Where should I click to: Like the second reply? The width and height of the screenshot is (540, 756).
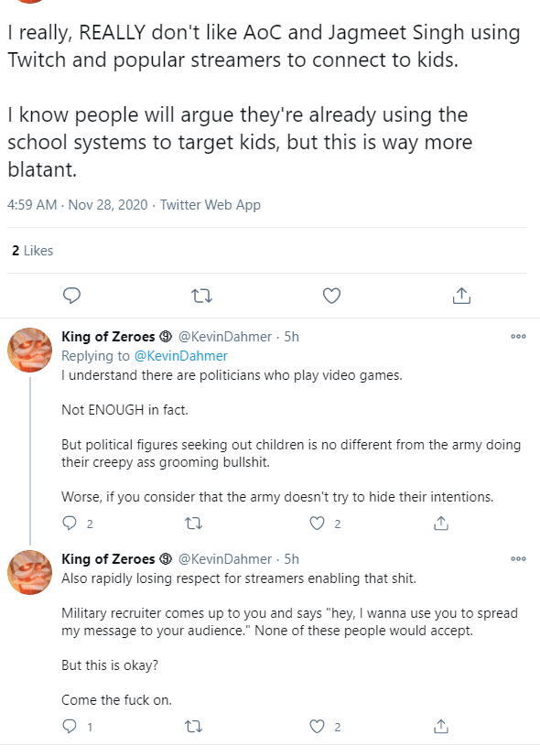(x=317, y=726)
